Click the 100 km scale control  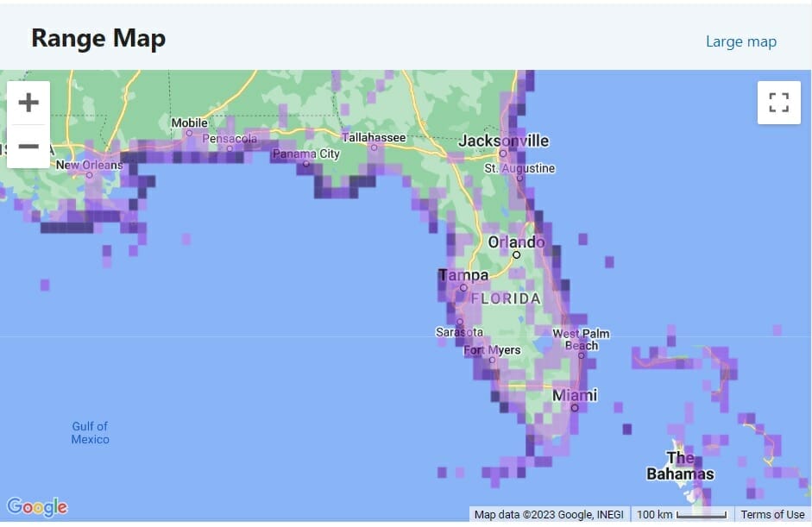(x=682, y=515)
